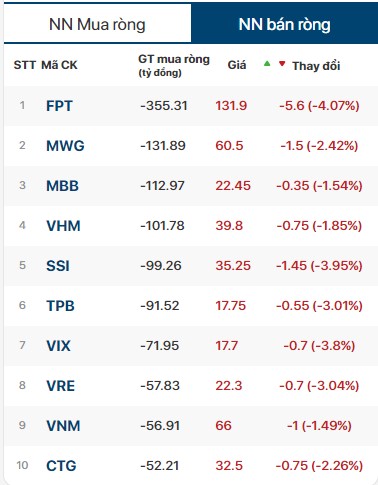Open the VRE stock code link
Screen dimensions: 378x485
pyautogui.click(x=60, y=386)
